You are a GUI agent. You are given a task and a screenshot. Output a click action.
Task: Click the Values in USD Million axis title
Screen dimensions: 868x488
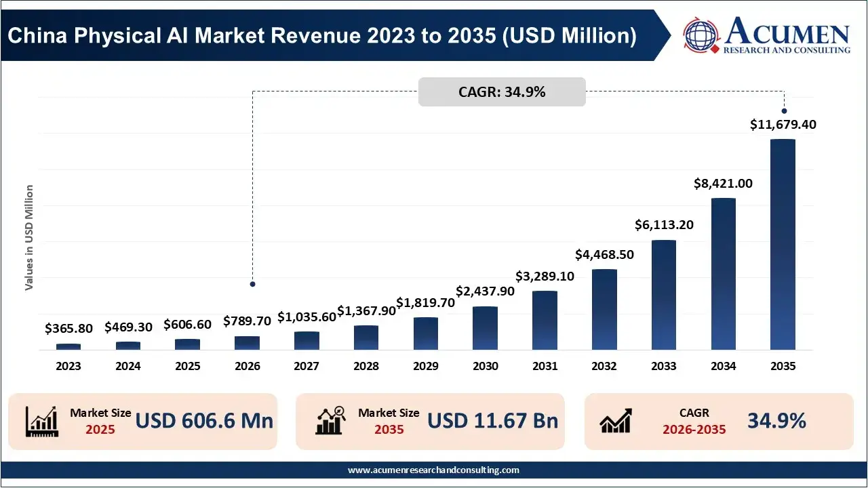click(x=29, y=237)
